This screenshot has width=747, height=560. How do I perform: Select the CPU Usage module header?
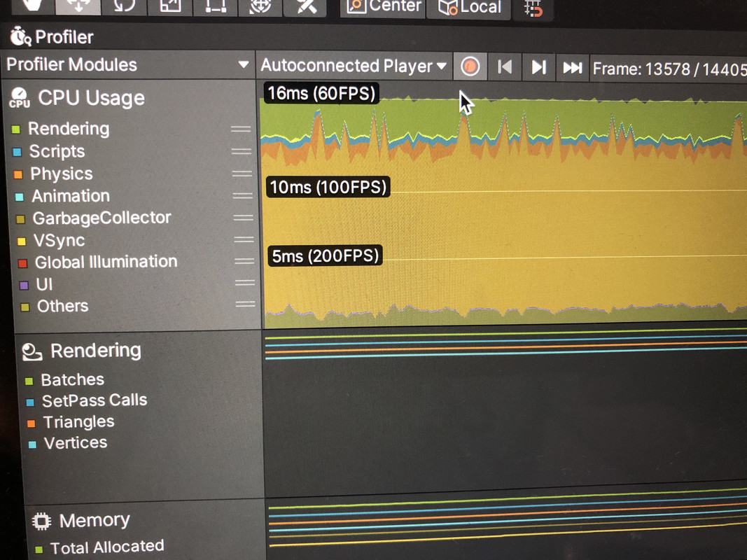(91, 98)
